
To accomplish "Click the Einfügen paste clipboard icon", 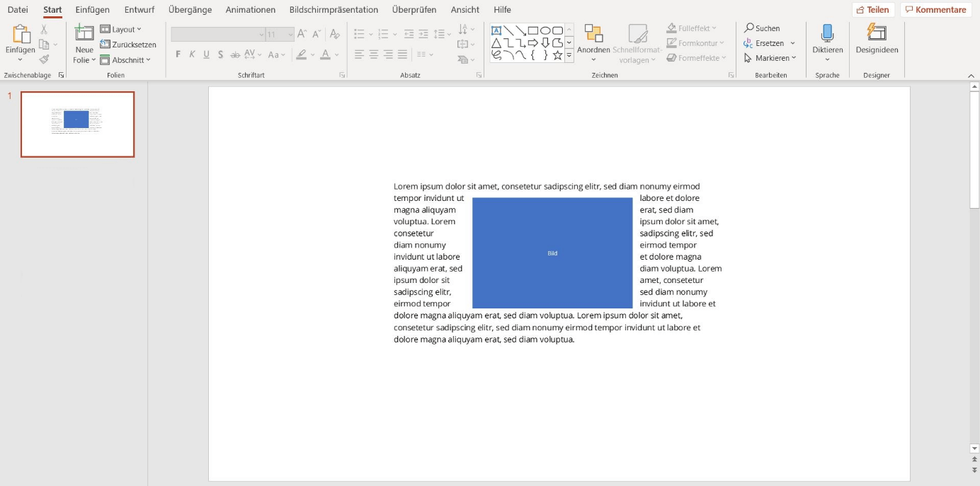I will [21, 34].
